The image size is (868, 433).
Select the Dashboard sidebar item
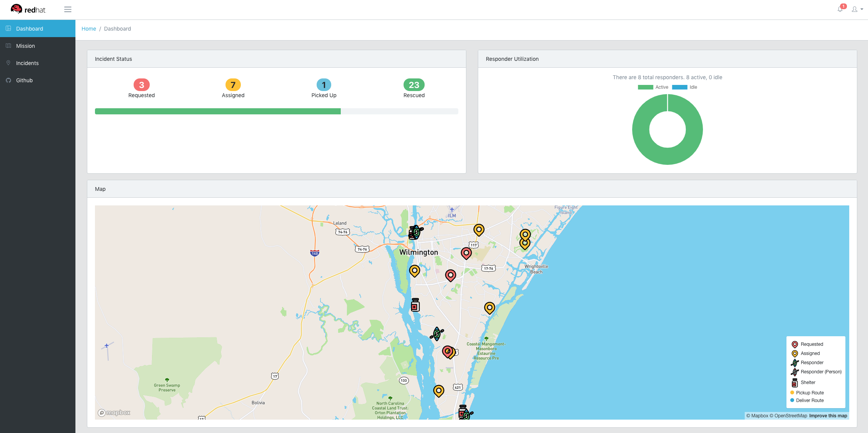29,29
